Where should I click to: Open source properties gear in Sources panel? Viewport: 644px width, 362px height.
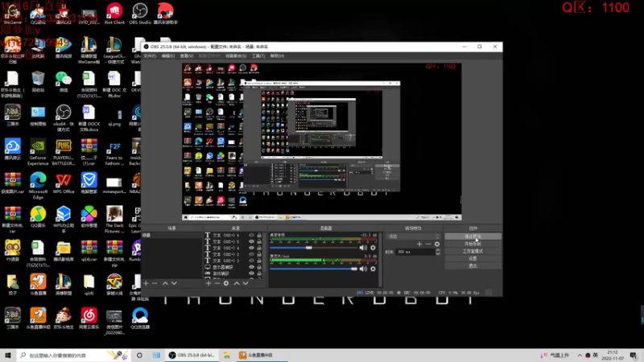[226, 283]
